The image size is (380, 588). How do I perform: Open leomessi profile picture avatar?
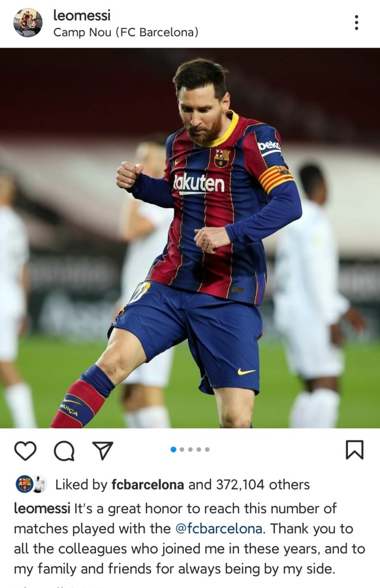[28, 23]
